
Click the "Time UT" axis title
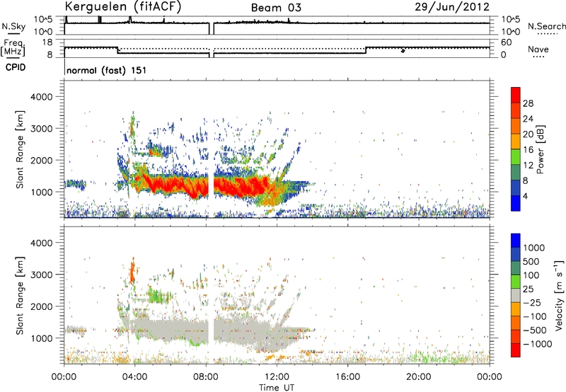click(277, 388)
